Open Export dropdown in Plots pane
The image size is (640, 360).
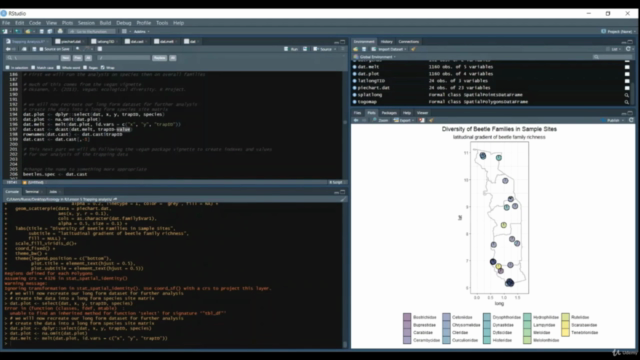tap(404, 120)
